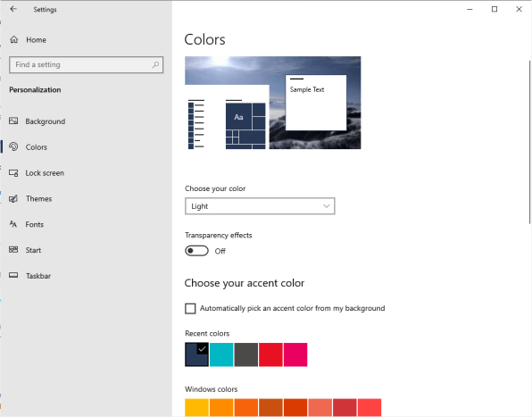Open Background settings via picture icon
Image resolution: width=532 pixels, height=417 pixels.
[13, 121]
